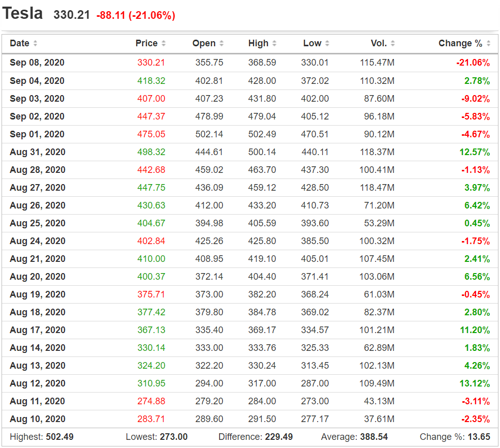
Task: Click volume 62.89M for Aug 14
Action: pyautogui.click(x=379, y=348)
